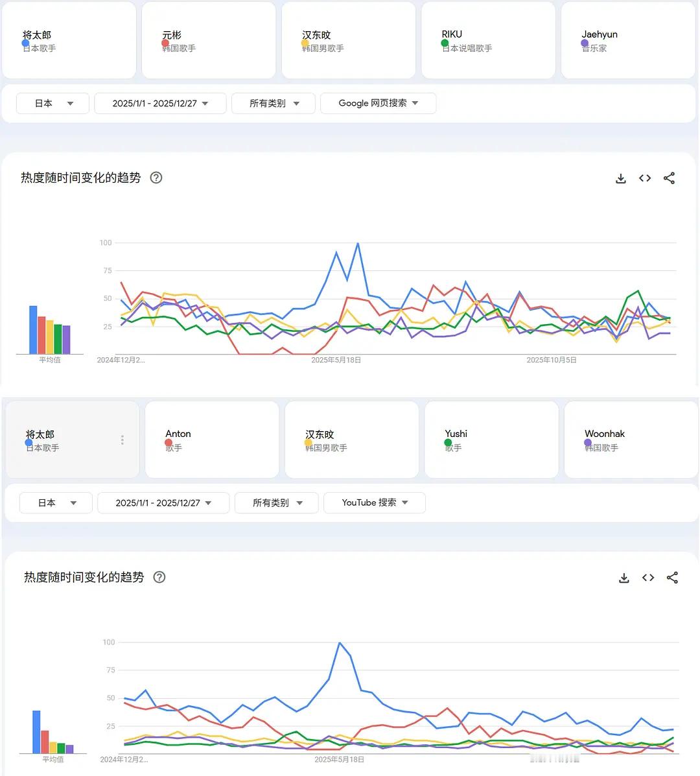This screenshot has height=776, width=700.
Task: Select the 元彬 韩国歌手 term card
Action: click(x=209, y=40)
